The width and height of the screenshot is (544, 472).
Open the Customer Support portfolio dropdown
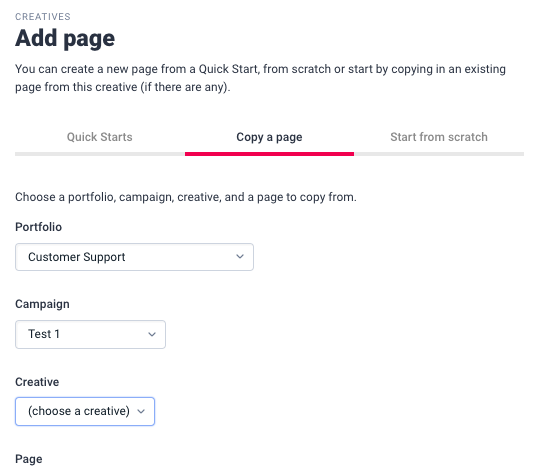[x=134, y=257]
